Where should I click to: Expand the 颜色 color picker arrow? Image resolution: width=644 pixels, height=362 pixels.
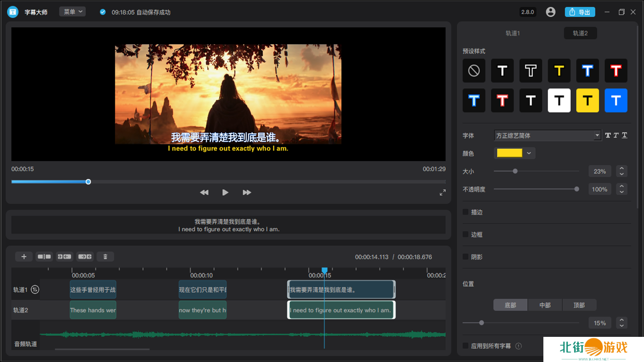coord(529,153)
